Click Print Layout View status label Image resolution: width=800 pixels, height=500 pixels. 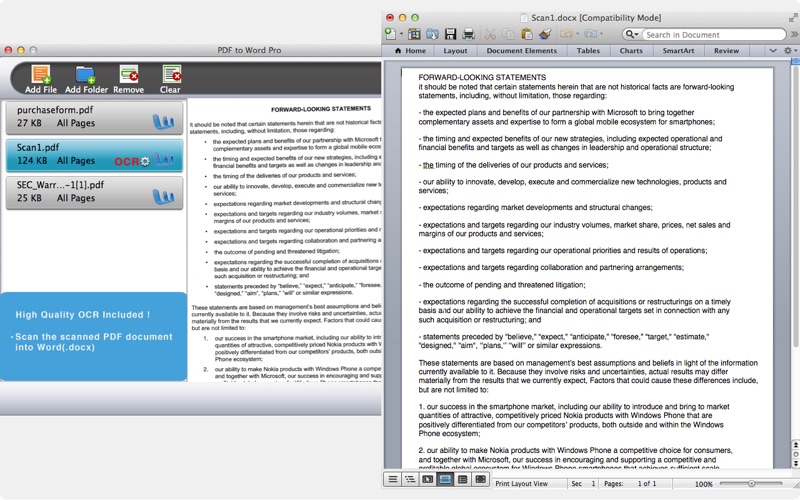point(521,484)
